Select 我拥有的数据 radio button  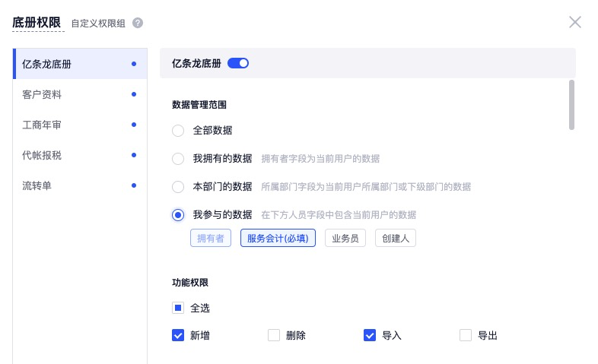[178, 159]
